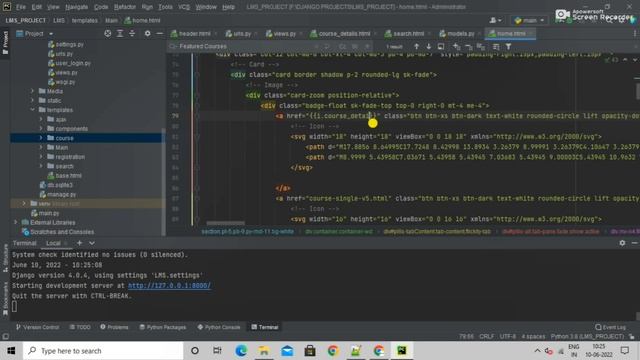Open Mail app from taskbar

coord(287,351)
